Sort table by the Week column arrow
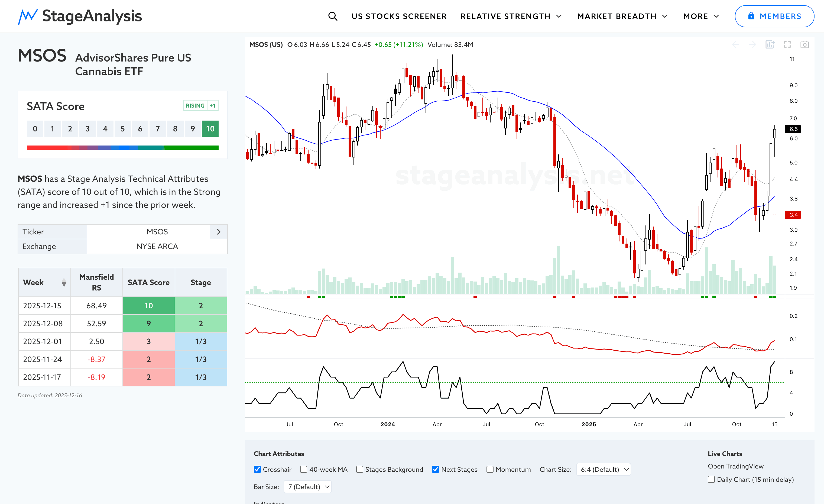Image resolution: width=824 pixels, height=504 pixels. click(x=64, y=283)
